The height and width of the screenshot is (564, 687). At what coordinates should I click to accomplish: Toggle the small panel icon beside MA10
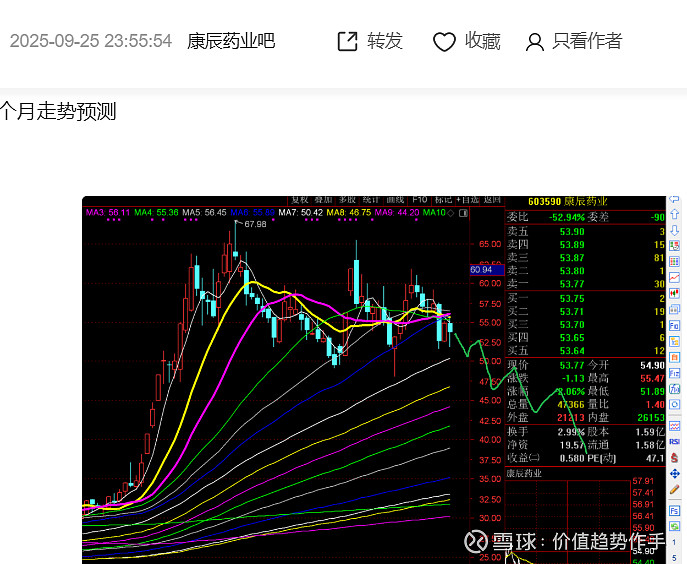463,213
